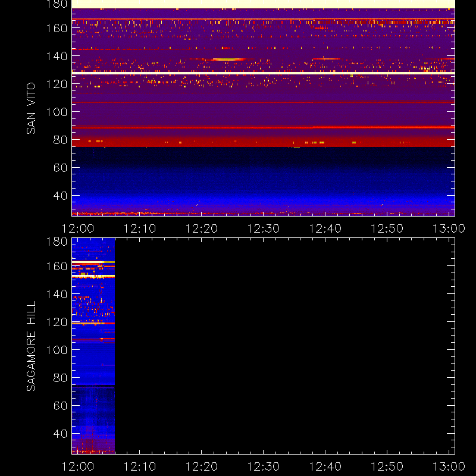Click the bright yellow burst near 12:25 in San Vito
The height and width of the screenshot is (476, 476).
(229, 59)
